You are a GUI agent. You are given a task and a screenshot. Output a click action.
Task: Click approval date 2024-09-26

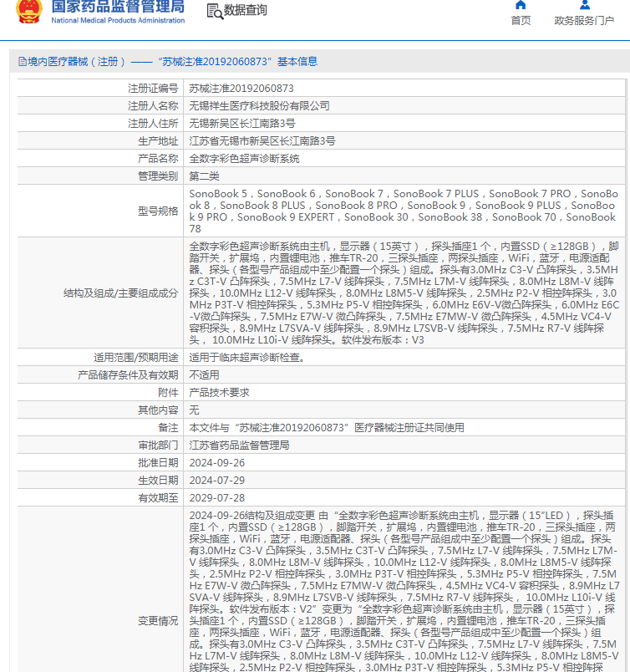click(217, 463)
